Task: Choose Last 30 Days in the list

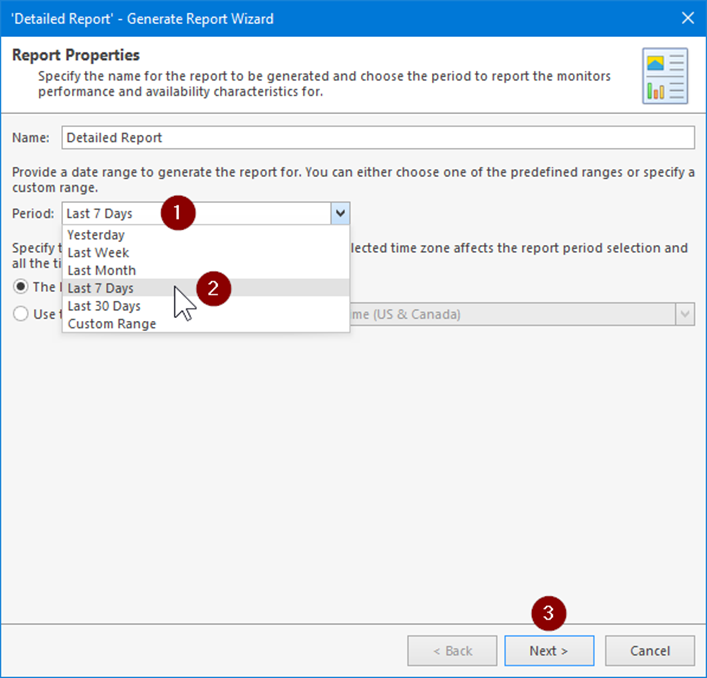Action: tap(206, 306)
